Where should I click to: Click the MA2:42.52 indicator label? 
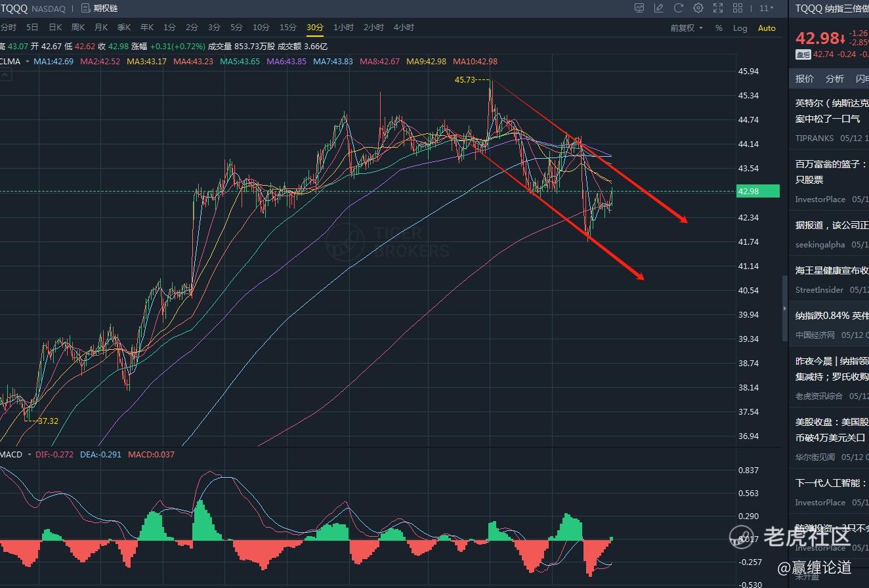(x=100, y=62)
